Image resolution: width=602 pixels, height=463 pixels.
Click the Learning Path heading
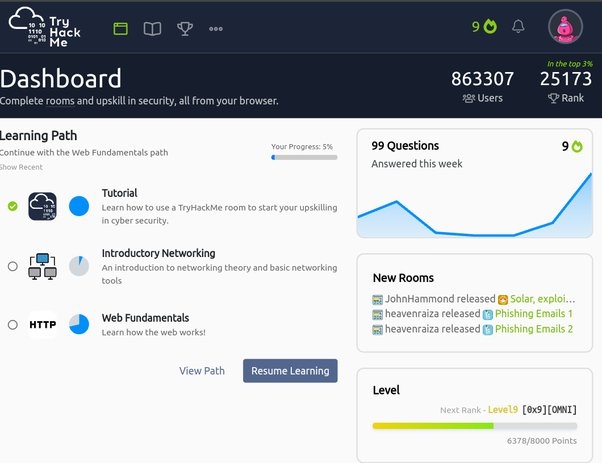(38, 136)
